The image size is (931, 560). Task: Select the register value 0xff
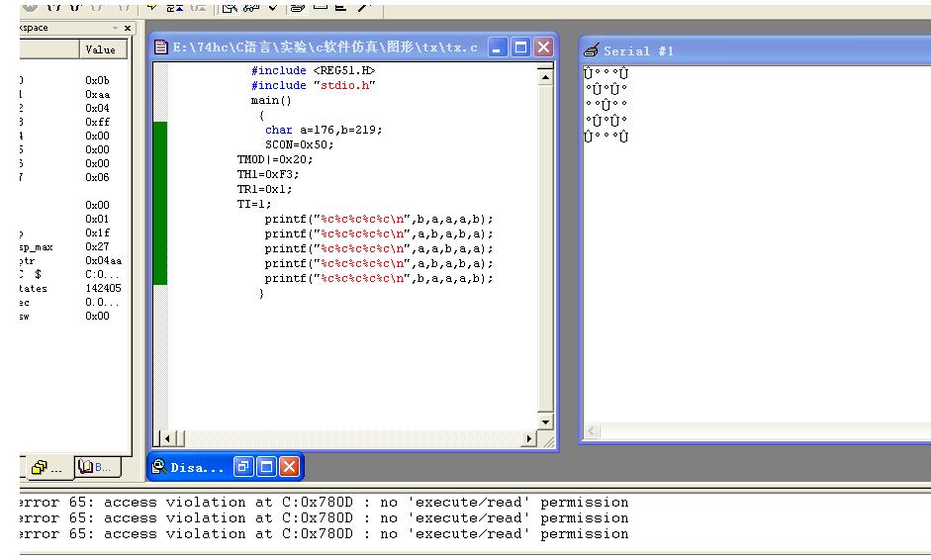tap(97, 122)
